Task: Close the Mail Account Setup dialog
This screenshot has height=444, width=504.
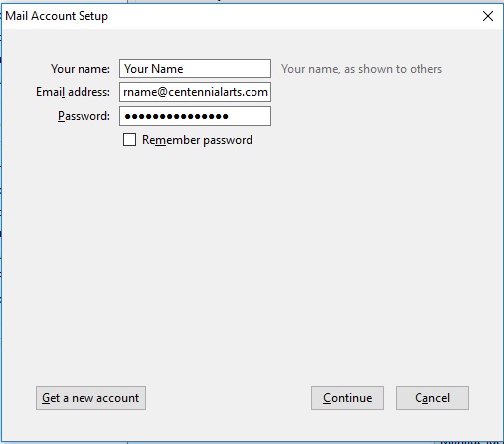Action: click(x=488, y=16)
